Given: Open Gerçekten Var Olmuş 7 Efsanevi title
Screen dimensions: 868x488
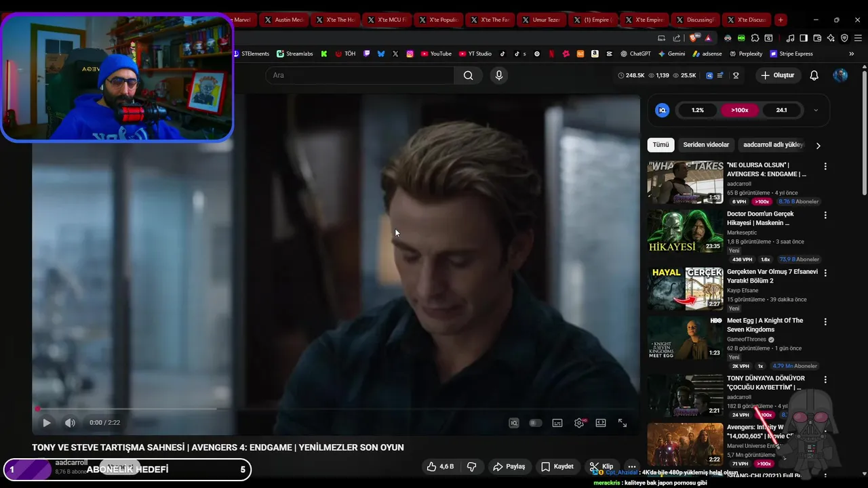Looking at the screenshot, I should point(772,276).
